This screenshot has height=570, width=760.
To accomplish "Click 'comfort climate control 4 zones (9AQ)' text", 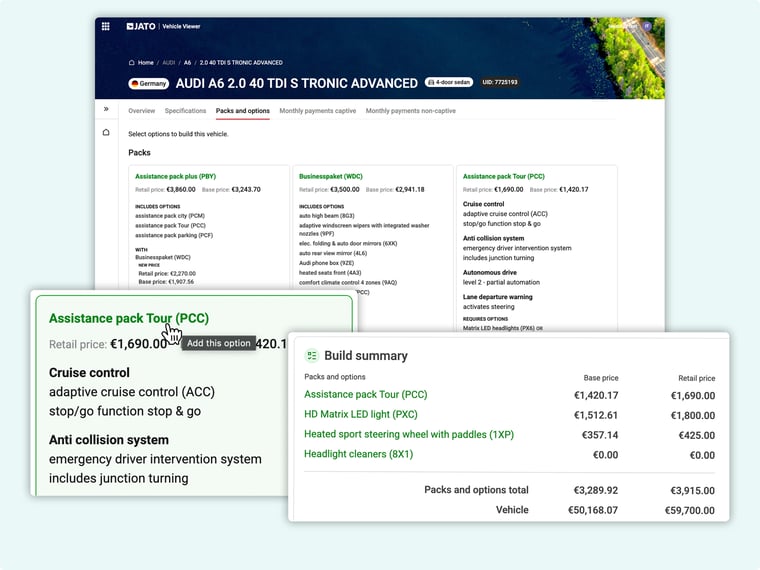I will 348,282.
